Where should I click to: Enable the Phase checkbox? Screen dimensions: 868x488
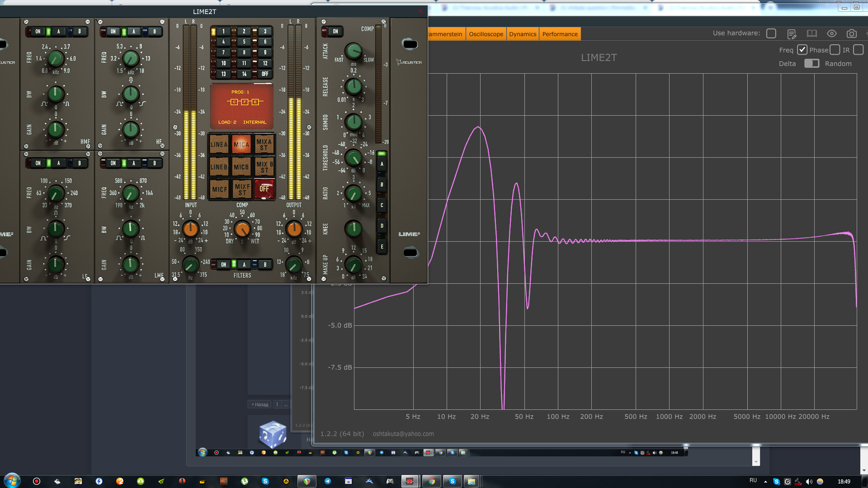pyautogui.click(x=835, y=50)
